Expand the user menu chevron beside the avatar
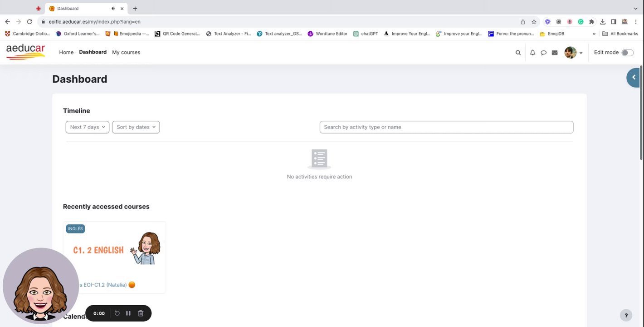 (x=581, y=53)
